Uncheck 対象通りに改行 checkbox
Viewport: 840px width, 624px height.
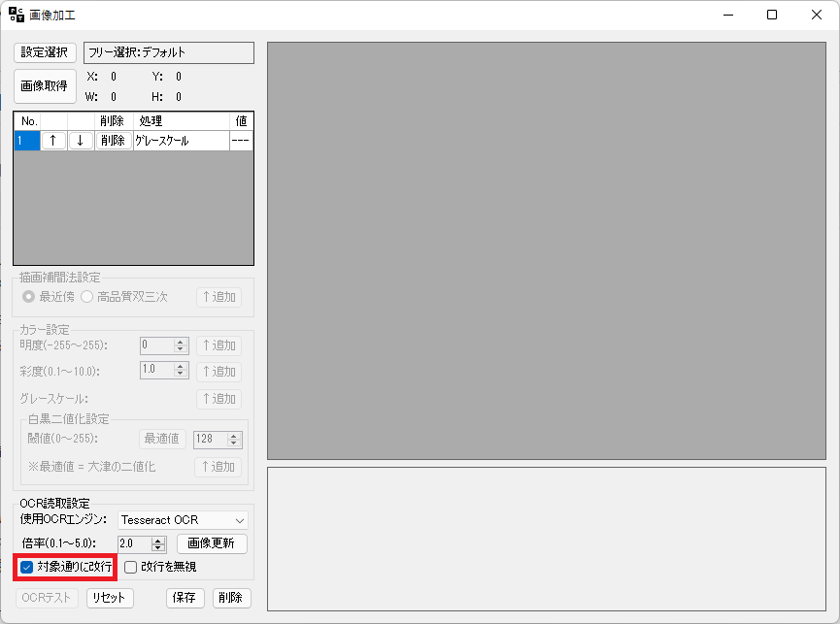coord(23,567)
